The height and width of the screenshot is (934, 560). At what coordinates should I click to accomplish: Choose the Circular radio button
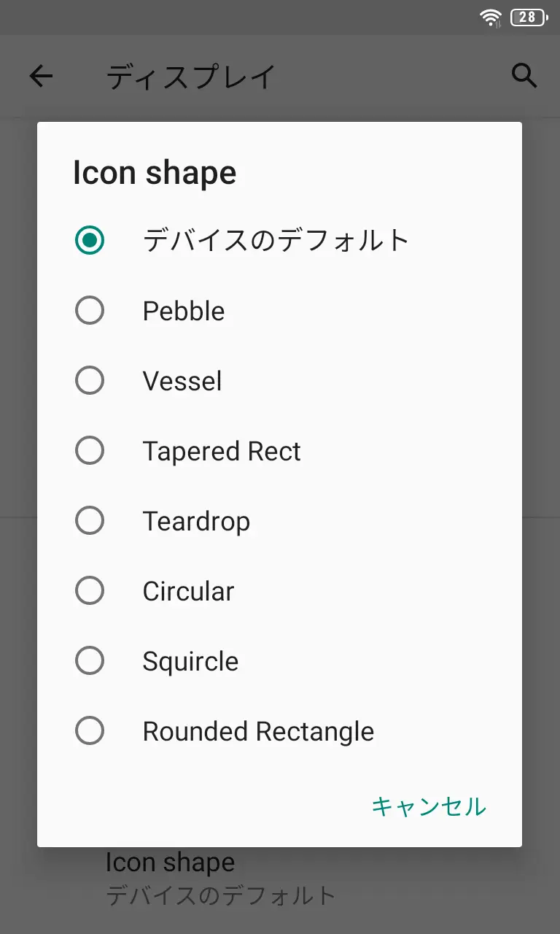pos(90,591)
